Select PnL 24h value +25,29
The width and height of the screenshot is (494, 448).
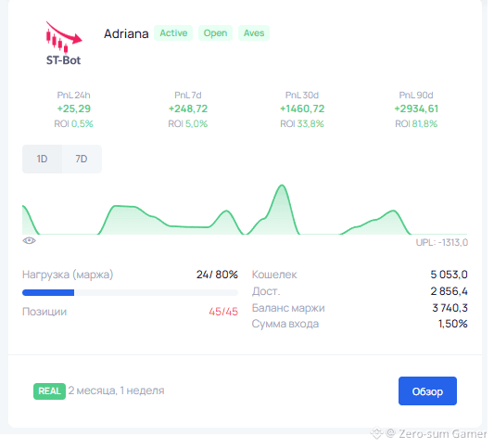(x=74, y=109)
